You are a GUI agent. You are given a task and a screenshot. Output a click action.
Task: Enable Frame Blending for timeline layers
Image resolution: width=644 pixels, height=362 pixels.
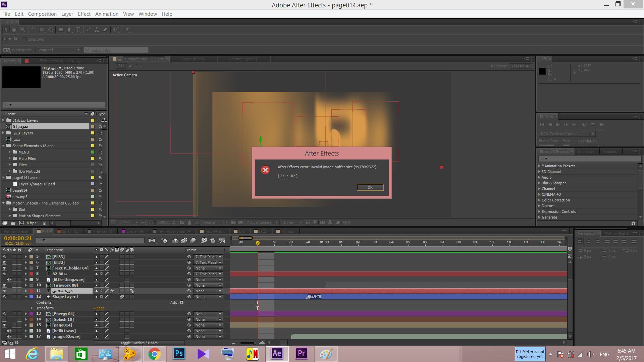tap(184, 240)
